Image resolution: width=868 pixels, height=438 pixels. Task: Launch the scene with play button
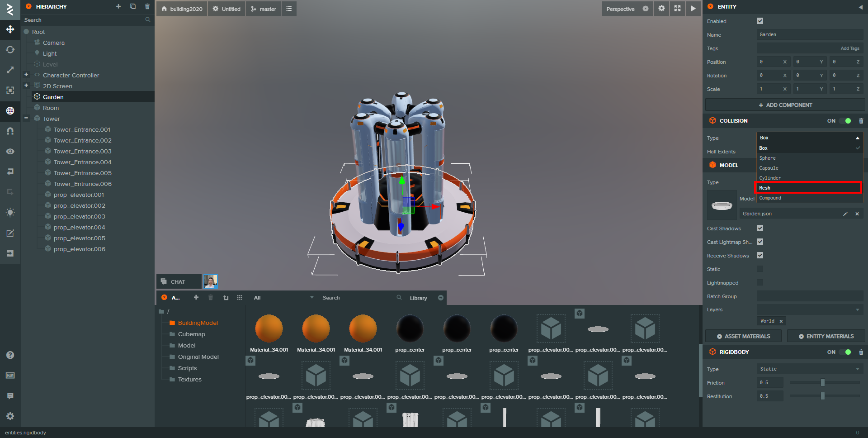pyautogui.click(x=693, y=9)
